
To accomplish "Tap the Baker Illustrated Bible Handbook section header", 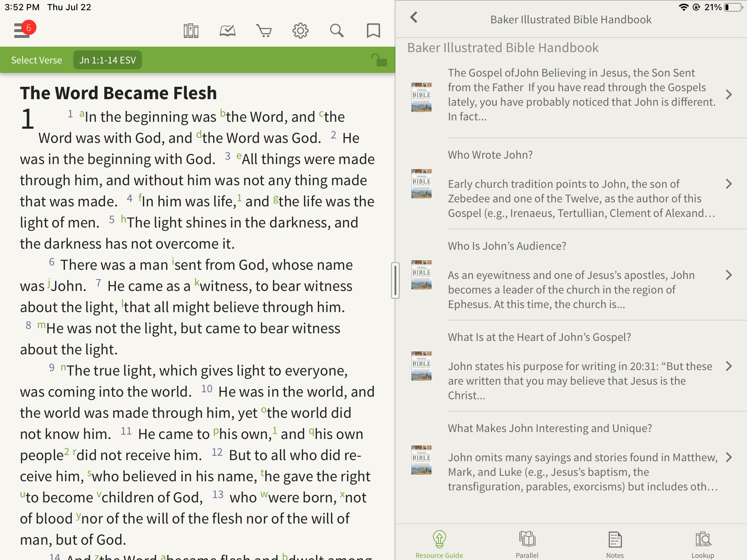I will pyautogui.click(x=503, y=48).
